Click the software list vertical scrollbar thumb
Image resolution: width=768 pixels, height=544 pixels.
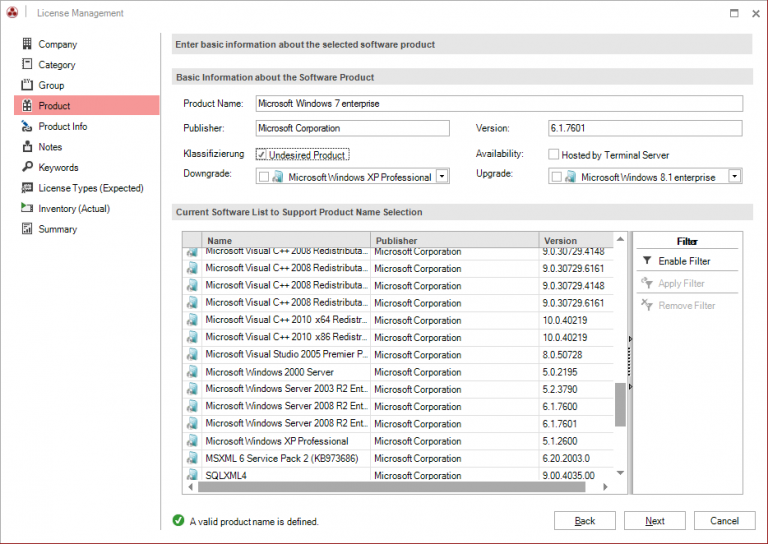pyautogui.click(x=620, y=404)
